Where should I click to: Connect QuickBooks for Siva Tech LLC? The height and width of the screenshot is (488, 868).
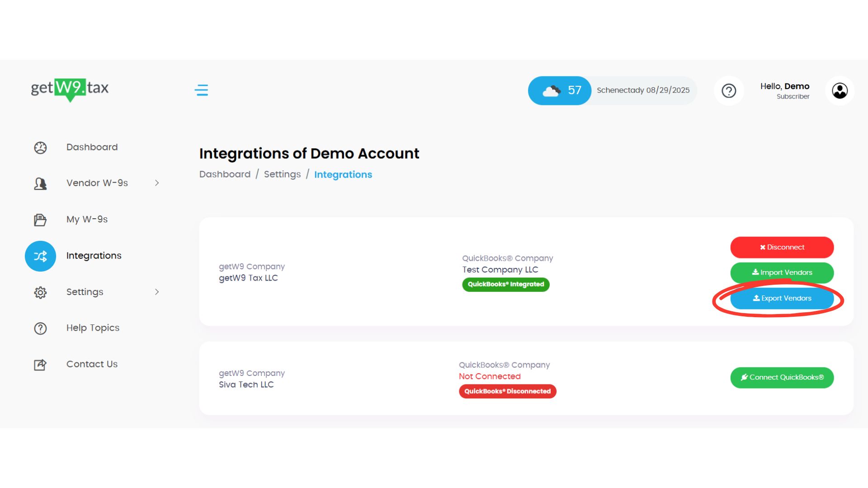(x=782, y=377)
